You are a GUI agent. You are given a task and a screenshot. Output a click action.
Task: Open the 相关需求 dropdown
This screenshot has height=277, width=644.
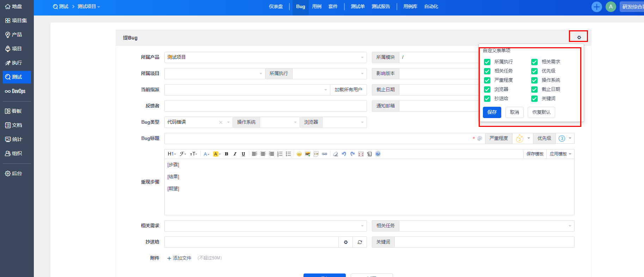pos(265,226)
